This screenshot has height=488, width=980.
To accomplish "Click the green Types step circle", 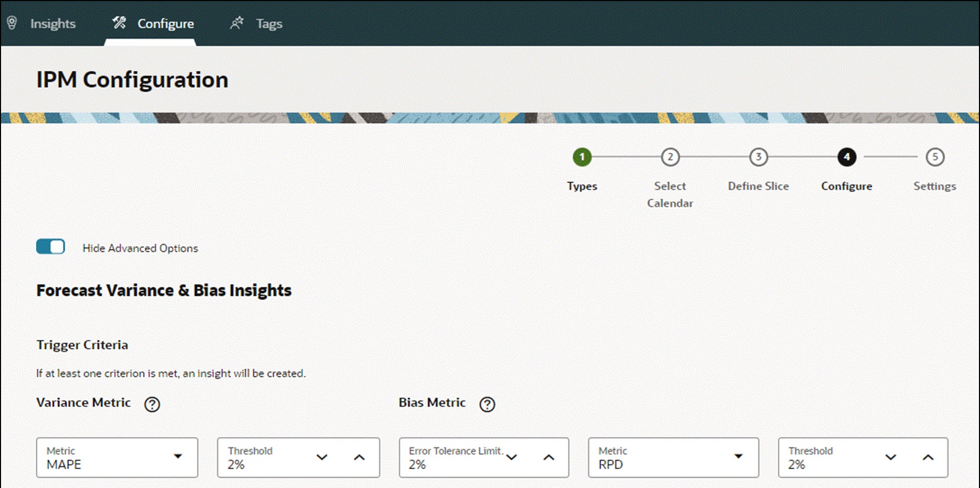I will 582,157.
